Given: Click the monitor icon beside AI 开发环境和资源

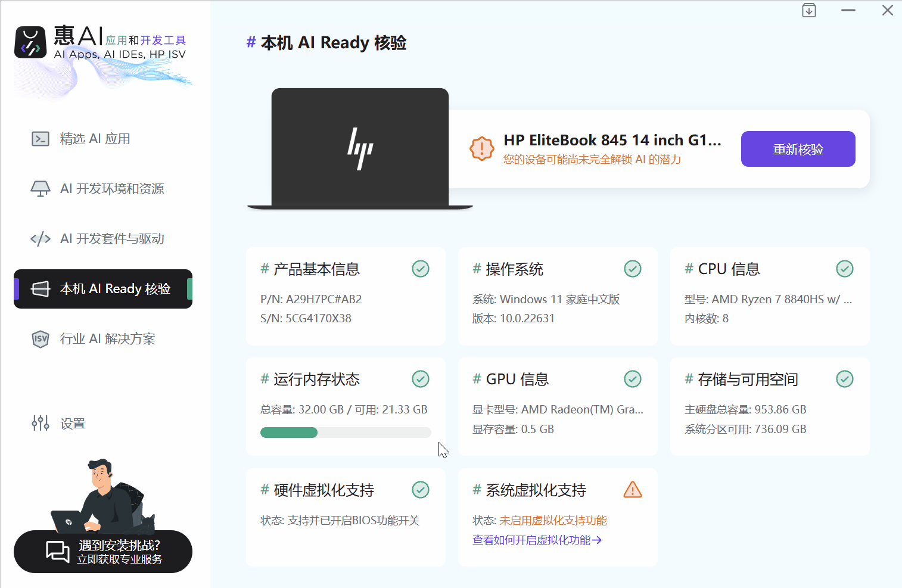Looking at the screenshot, I should (41, 189).
